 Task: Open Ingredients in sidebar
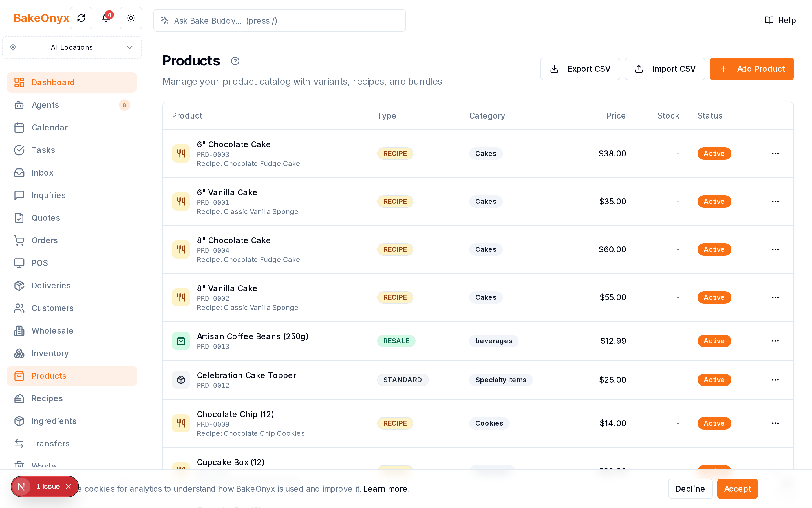click(x=72, y=421)
